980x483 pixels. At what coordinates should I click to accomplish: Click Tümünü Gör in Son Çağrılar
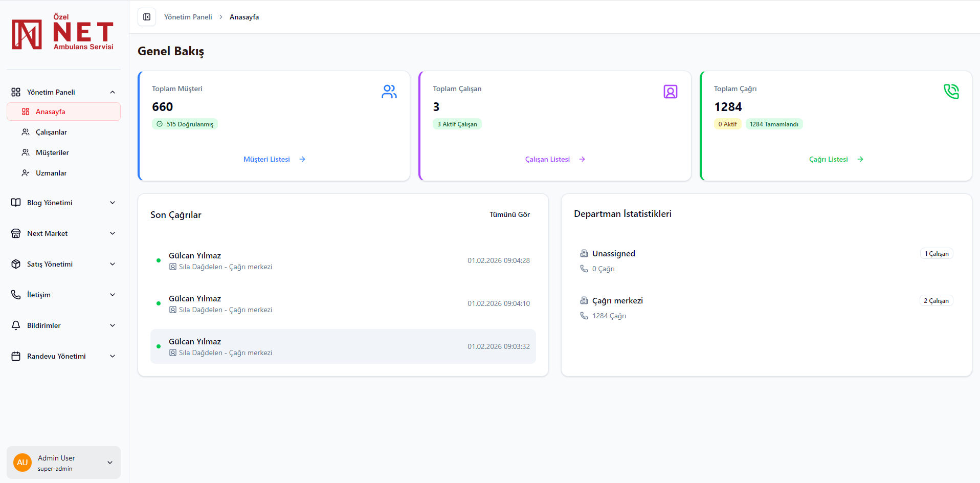(509, 214)
